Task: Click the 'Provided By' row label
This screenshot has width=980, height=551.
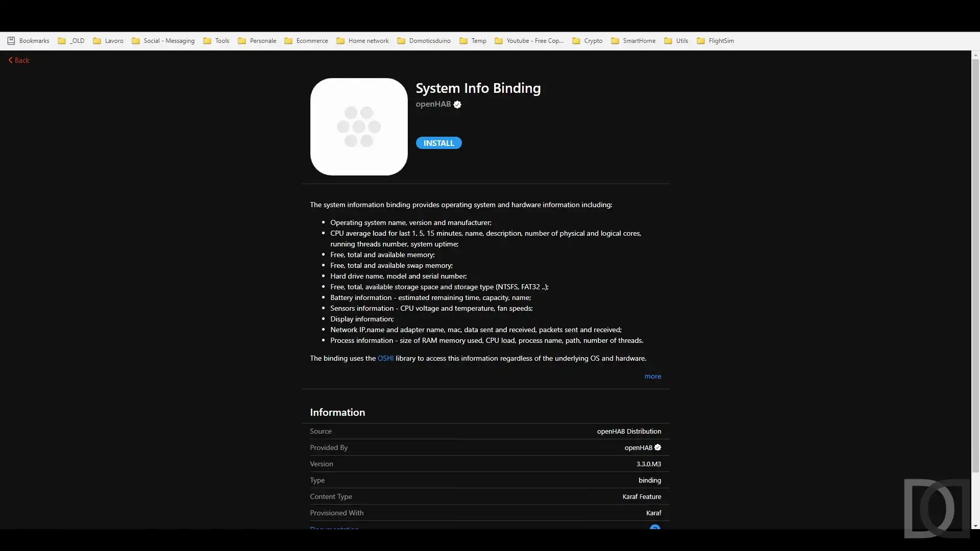Action: [x=329, y=447]
